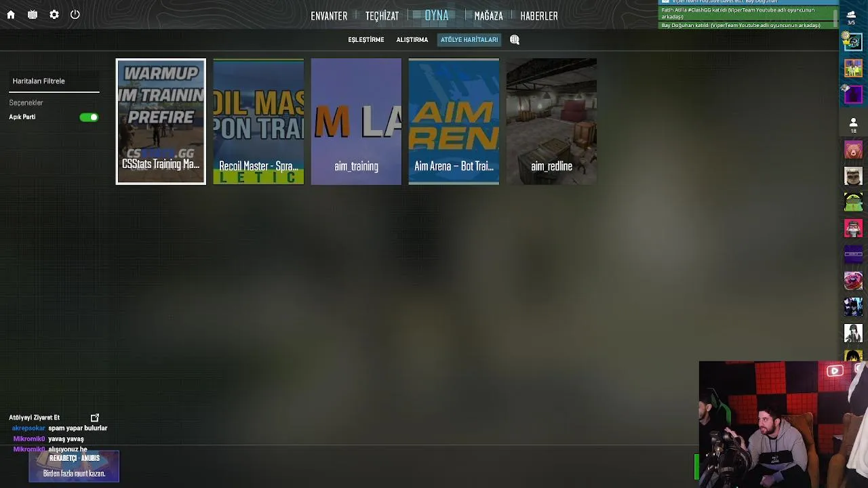The image size is (868, 488).
Task: Select the aim_redline map card
Action: click(551, 121)
